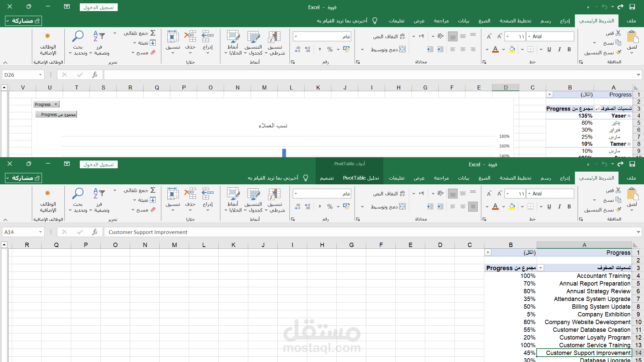Click Conditional Formatting icon in top ribbon
This screenshot has height=362, width=644.
[x=274, y=37]
